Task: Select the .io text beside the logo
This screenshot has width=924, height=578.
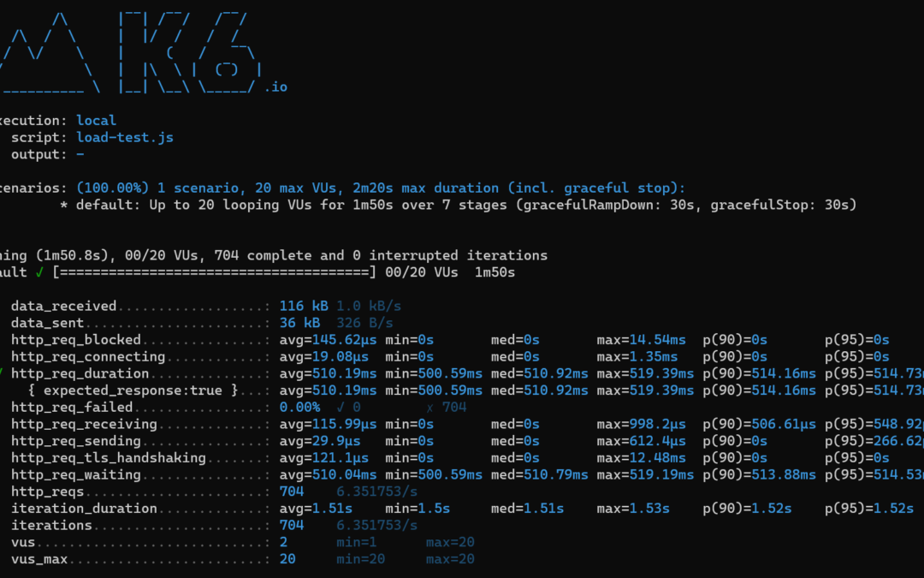Action: tap(275, 86)
